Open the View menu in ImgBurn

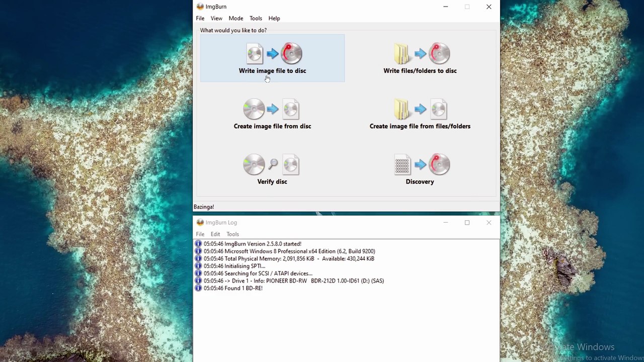click(216, 18)
